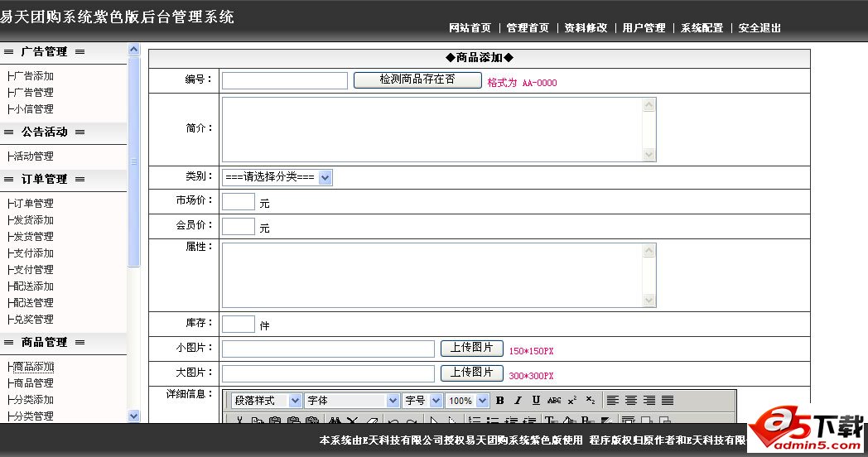Go to 用户管理 in top navigation
Viewport: 868px width, 457px height.
tap(644, 28)
